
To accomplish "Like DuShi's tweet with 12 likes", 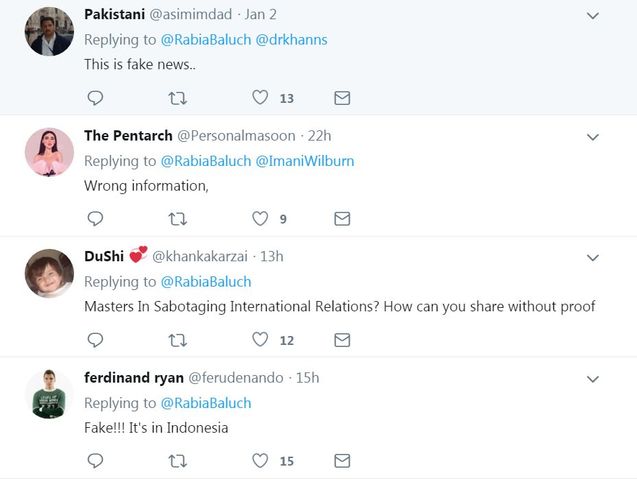I will (260, 340).
